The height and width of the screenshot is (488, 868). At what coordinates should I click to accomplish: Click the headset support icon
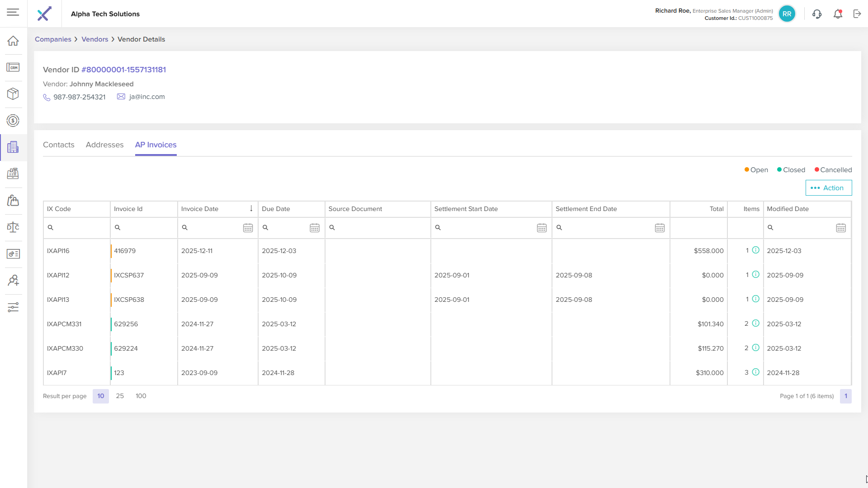[817, 14]
